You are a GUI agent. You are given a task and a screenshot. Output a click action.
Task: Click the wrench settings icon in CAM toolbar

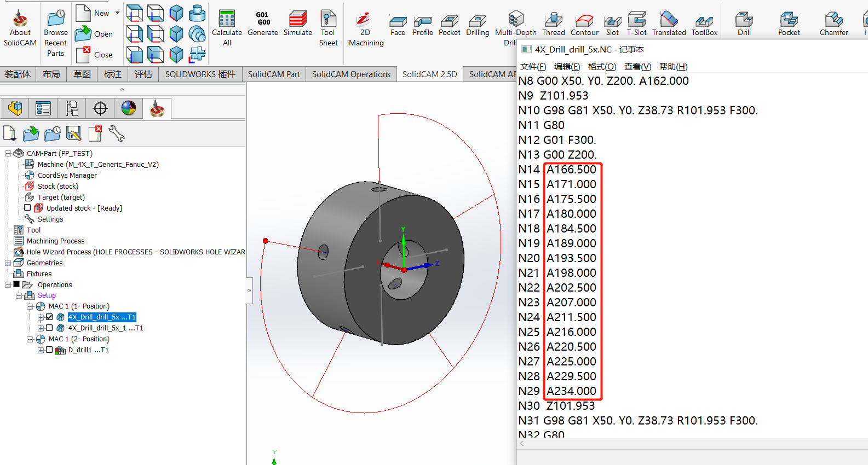pos(117,133)
